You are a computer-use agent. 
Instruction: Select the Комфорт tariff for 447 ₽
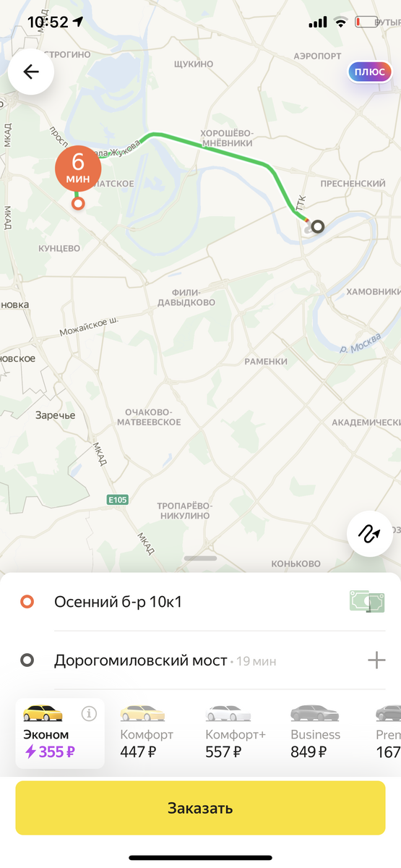pyautogui.click(x=147, y=732)
